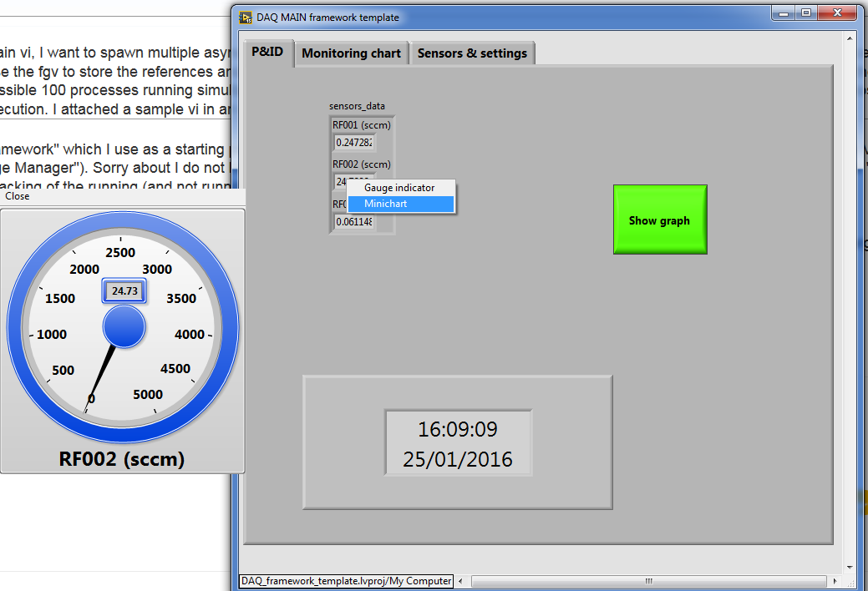Click the sensors_data cluster label

pyautogui.click(x=357, y=106)
